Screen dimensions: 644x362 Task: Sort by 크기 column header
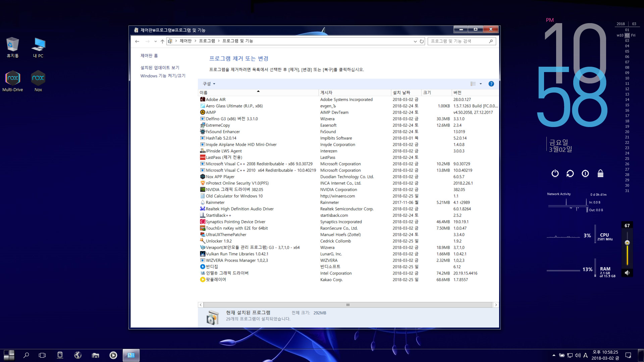coord(437,93)
